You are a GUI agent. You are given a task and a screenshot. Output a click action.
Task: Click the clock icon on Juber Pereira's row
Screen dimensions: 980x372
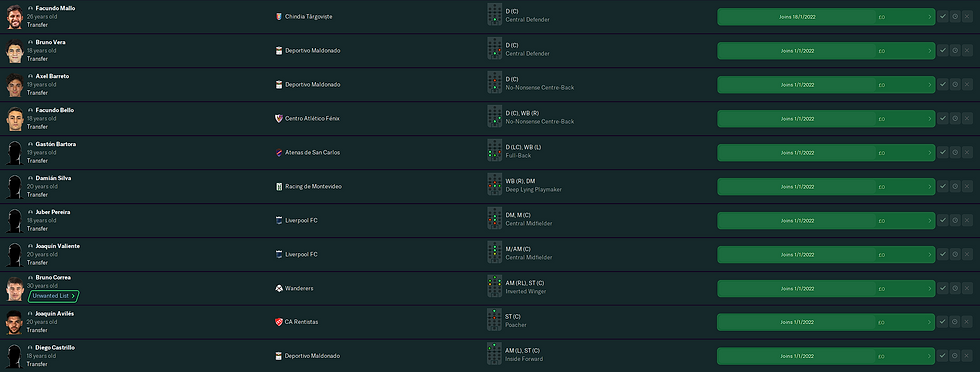point(955,220)
